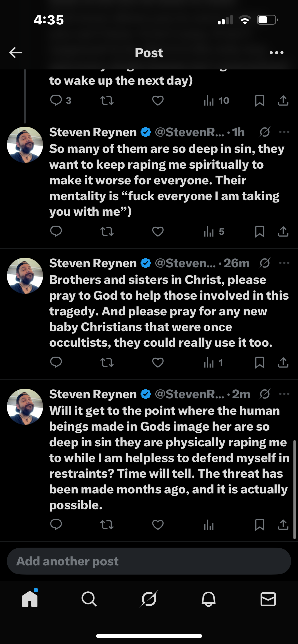
Task: Tap the "Add another post" field
Action: 149,561
